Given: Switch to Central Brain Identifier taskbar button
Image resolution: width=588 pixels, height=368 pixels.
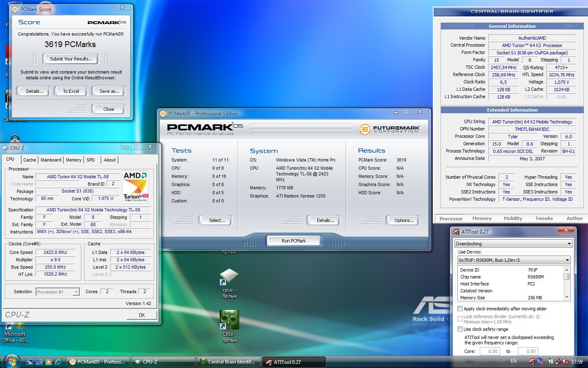Looking at the screenshot, I should 228,362.
